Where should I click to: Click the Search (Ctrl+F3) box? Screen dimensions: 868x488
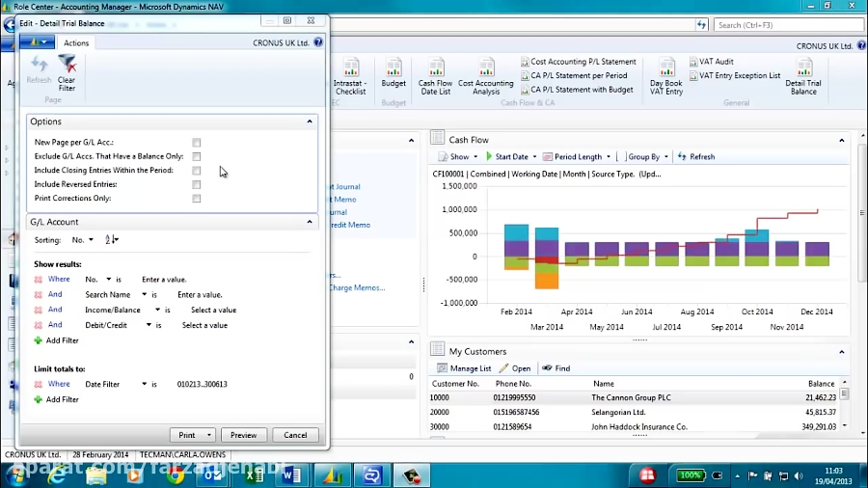click(788, 25)
